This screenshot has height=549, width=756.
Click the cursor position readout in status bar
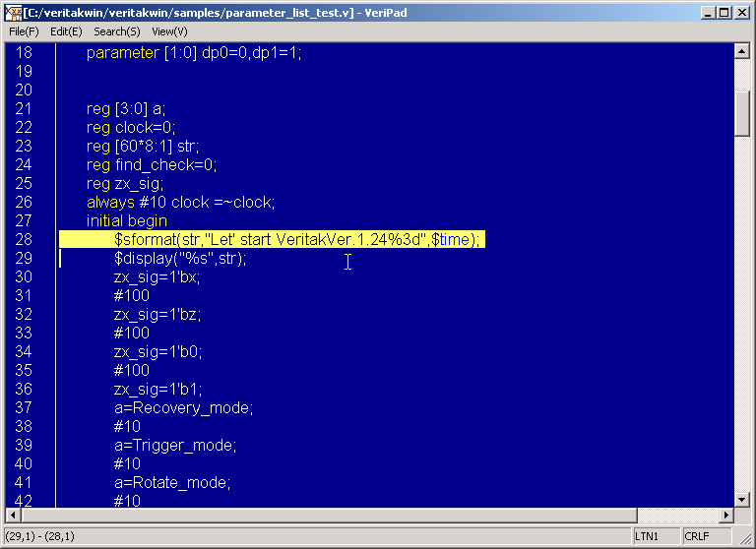point(40,536)
